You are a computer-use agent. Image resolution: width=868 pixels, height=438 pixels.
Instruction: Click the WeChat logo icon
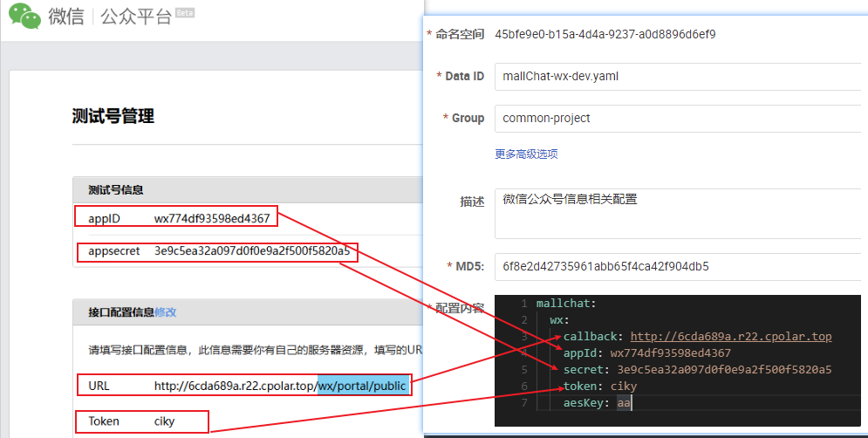24,16
